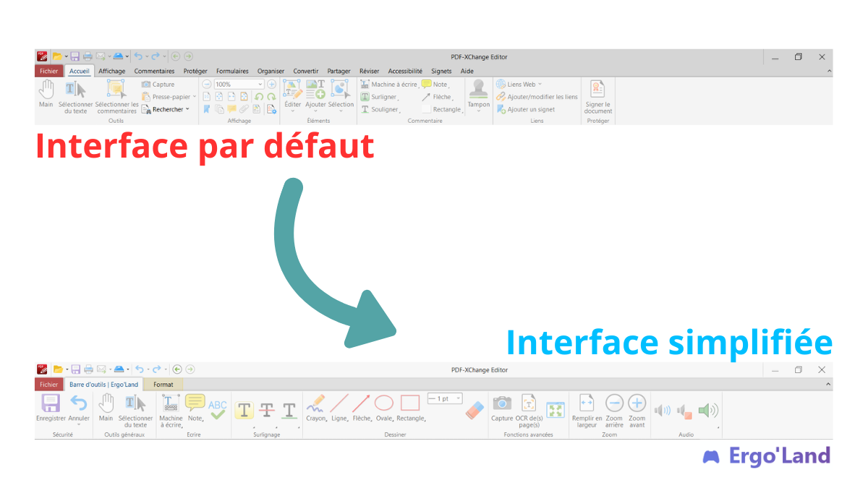
Task: Open the Format tab in the simplified interface
Action: point(163,384)
